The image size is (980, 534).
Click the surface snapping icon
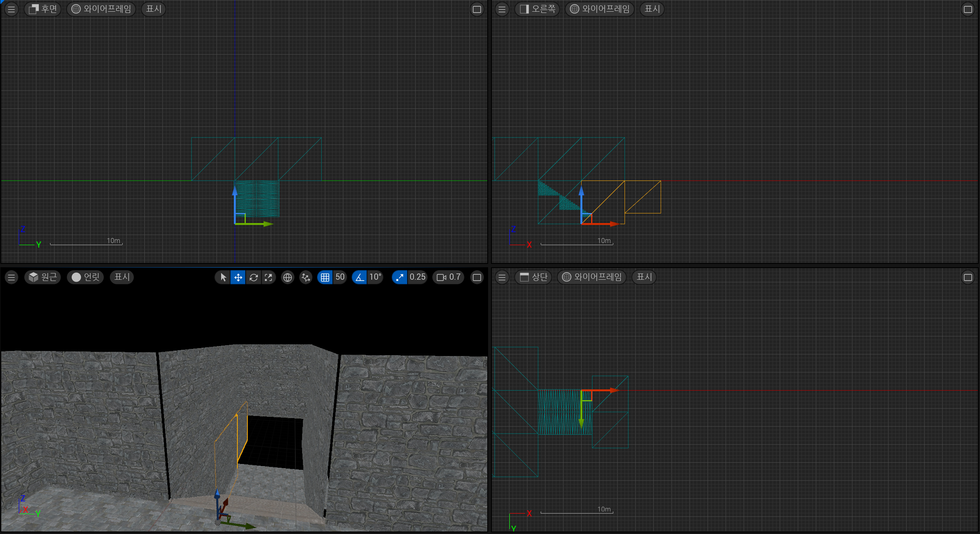coord(306,277)
